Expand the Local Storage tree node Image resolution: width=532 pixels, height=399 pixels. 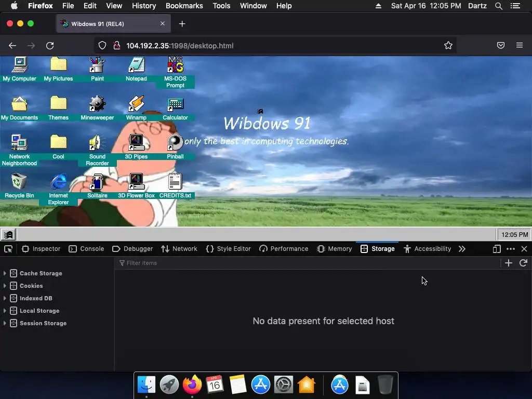point(5,311)
